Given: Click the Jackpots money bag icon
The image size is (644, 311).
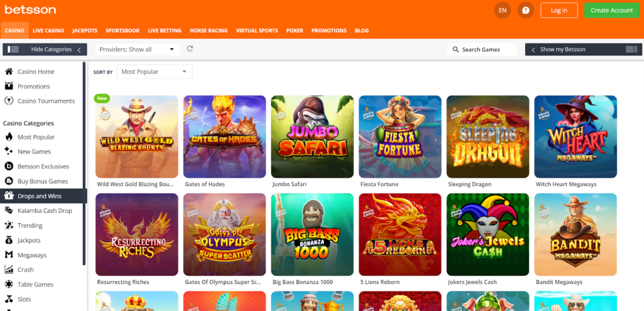Looking at the screenshot, I should click(9, 240).
